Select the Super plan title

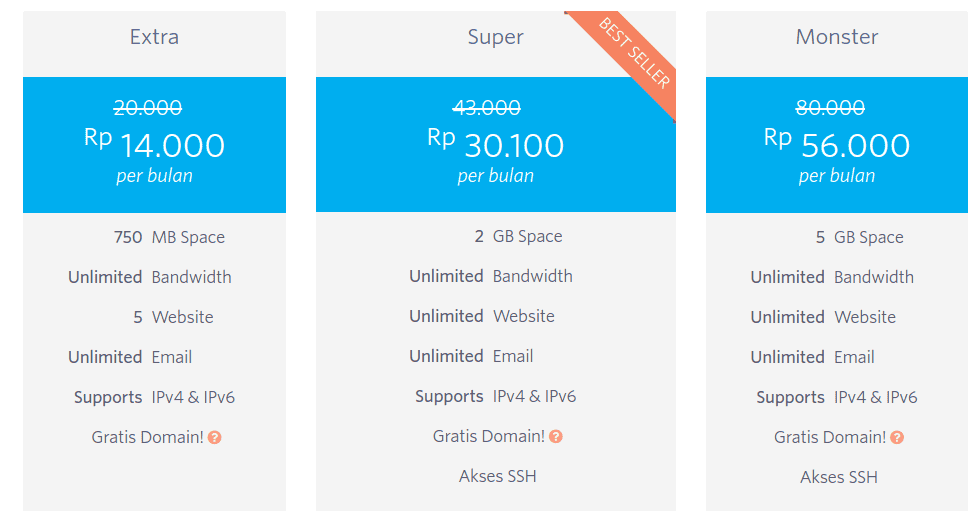(495, 37)
